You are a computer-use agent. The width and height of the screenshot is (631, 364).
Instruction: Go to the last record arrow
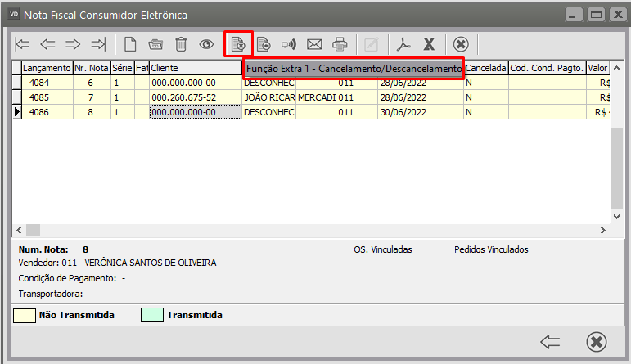pos(99,44)
